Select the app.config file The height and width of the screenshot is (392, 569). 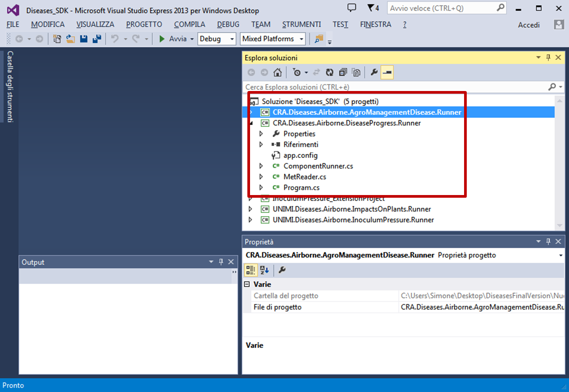click(x=300, y=155)
